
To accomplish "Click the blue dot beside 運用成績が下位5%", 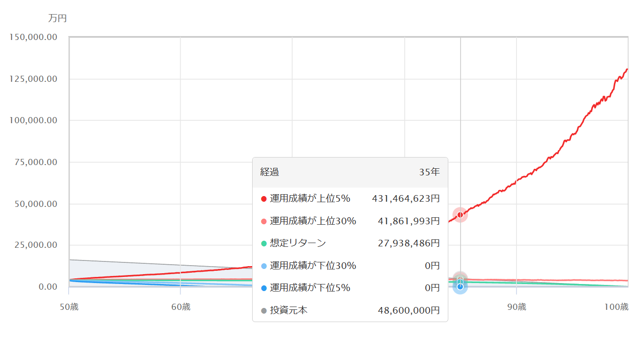I will 264,288.
